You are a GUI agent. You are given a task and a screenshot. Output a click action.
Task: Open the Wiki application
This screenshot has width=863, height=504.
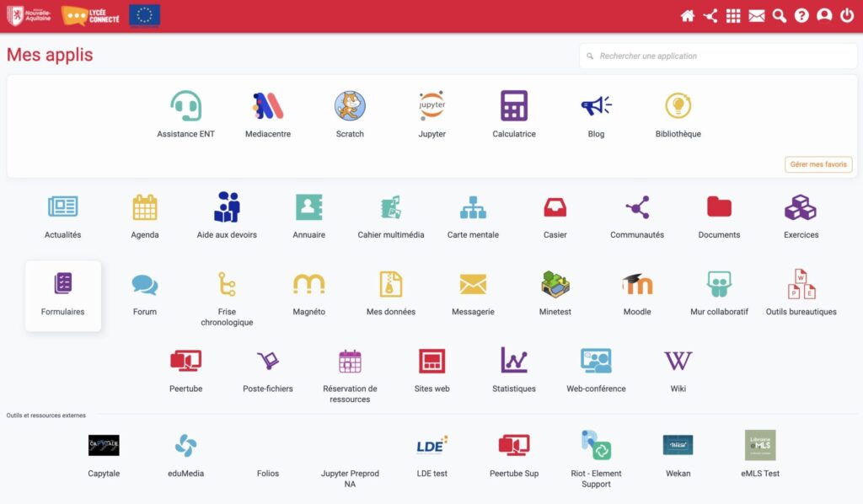coord(678,362)
